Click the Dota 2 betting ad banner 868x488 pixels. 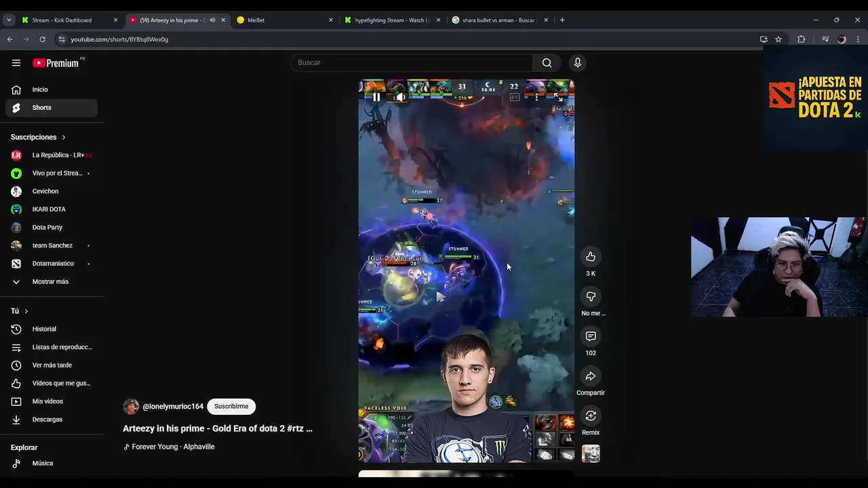(x=815, y=98)
